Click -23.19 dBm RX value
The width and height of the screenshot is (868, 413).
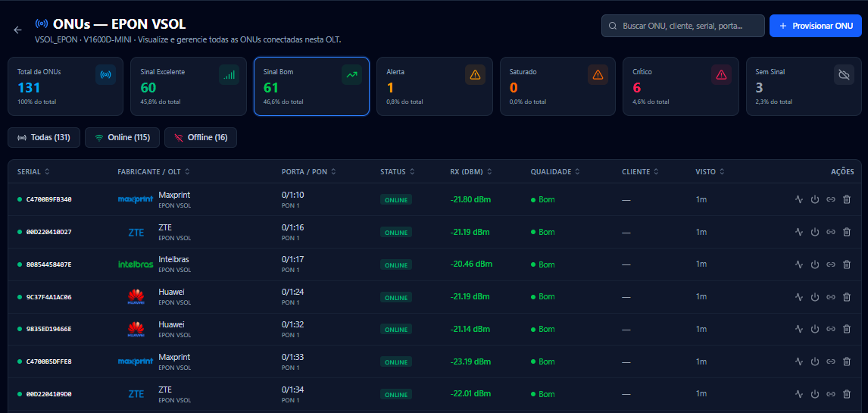pyautogui.click(x=470, y=361)
